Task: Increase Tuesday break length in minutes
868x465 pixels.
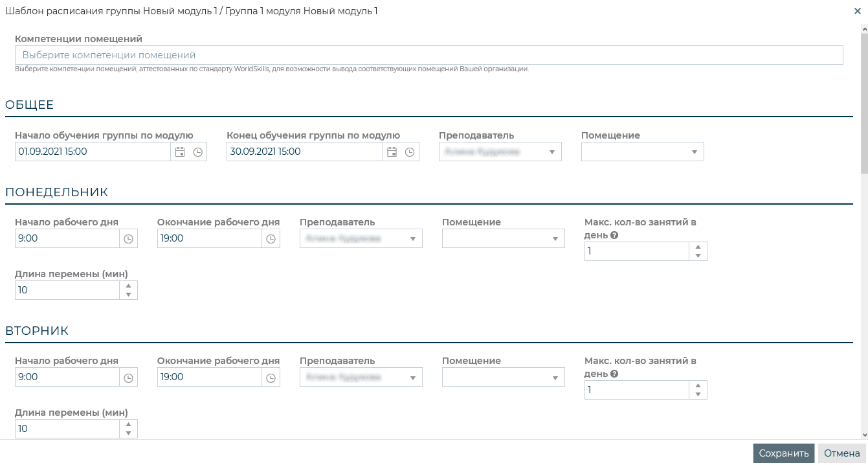Action: [x=128, y=425]
